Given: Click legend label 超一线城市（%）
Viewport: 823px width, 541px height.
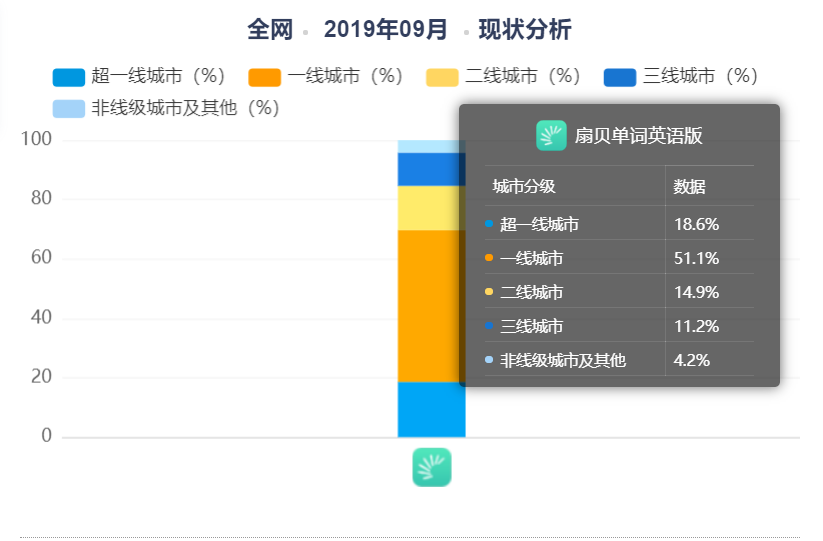Looking at the screenshot, I should tap(159, 76).
